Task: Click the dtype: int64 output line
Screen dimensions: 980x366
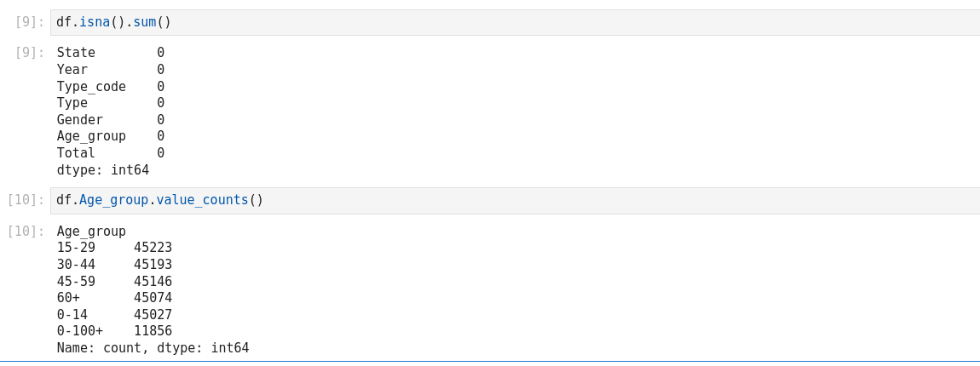Action: [103, 170]
